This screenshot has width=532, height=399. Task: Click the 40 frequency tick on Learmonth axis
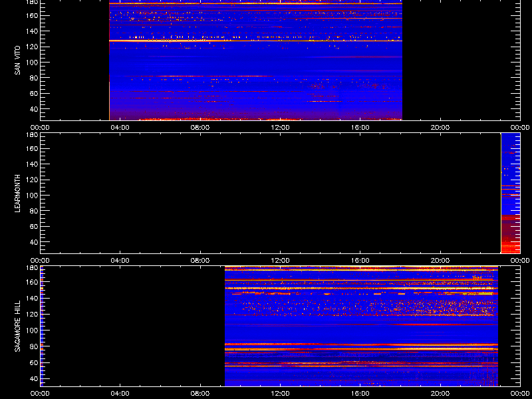(35, 242)
